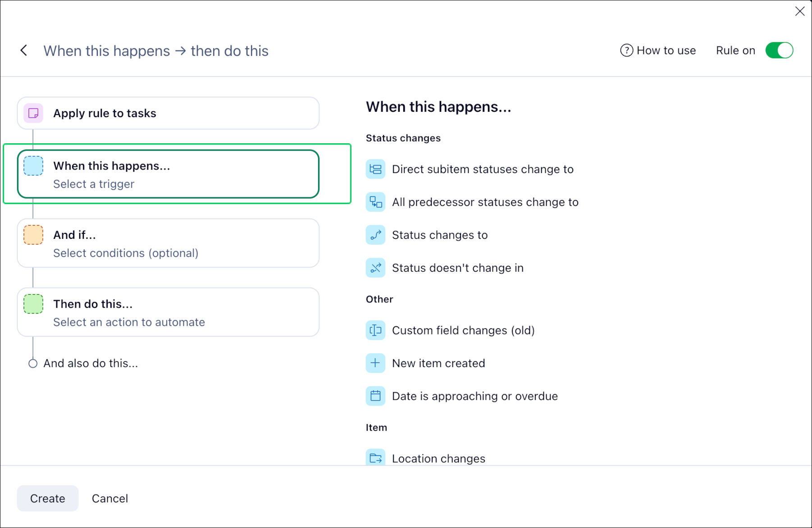
Task: Go back using the left chevron
Action: pos(24,50)
